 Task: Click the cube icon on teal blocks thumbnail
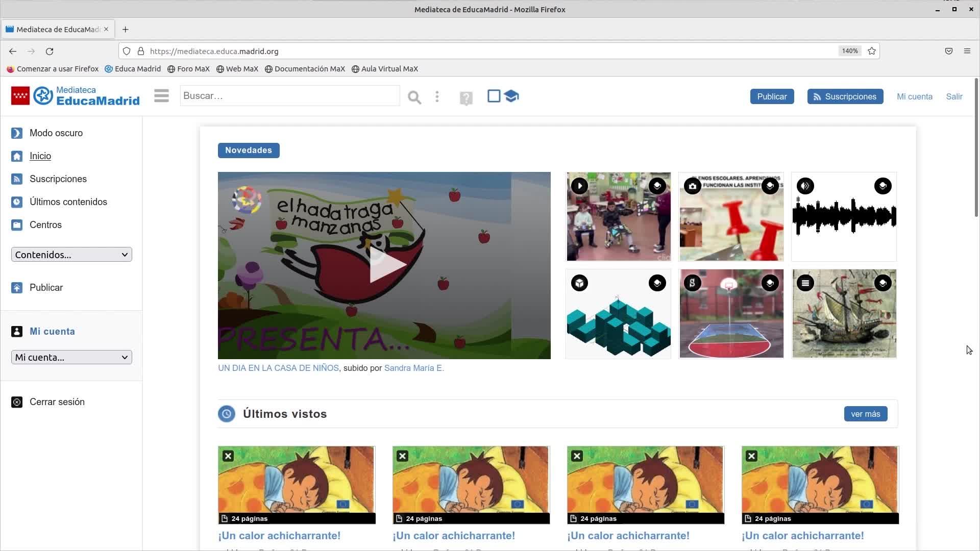579,283
